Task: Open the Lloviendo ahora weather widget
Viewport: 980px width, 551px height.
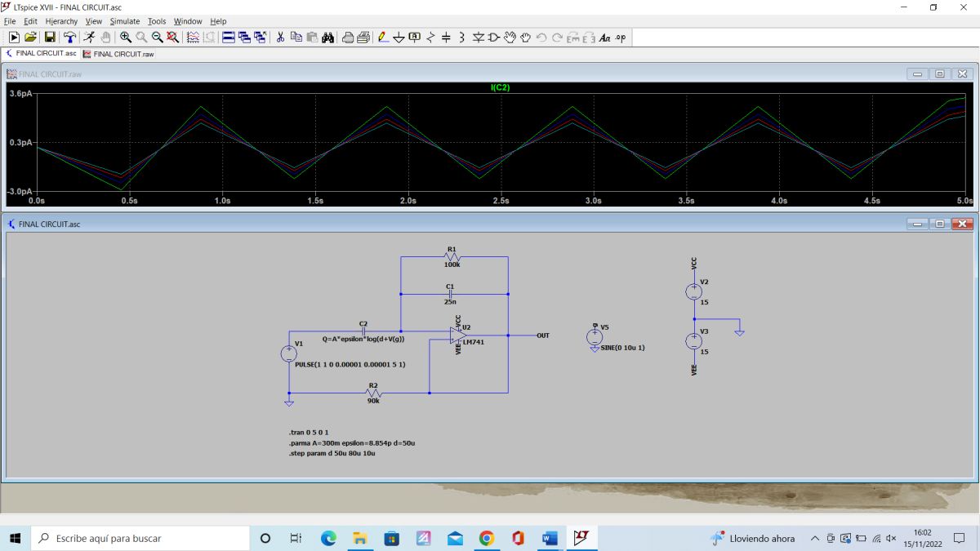Action: (753, 538)
